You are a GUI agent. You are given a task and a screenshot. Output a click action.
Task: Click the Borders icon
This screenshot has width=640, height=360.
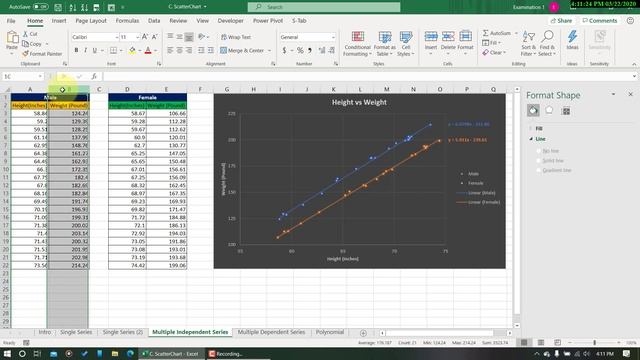tap(113, 50)
